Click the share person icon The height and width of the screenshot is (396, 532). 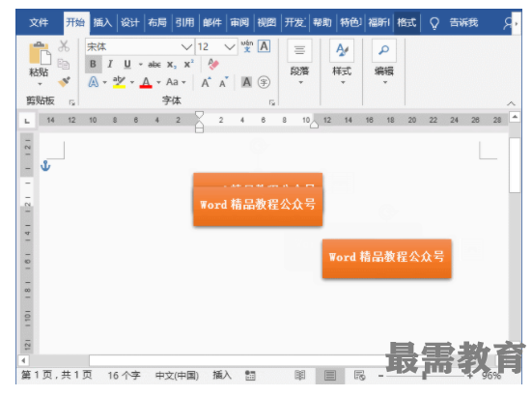508,23
